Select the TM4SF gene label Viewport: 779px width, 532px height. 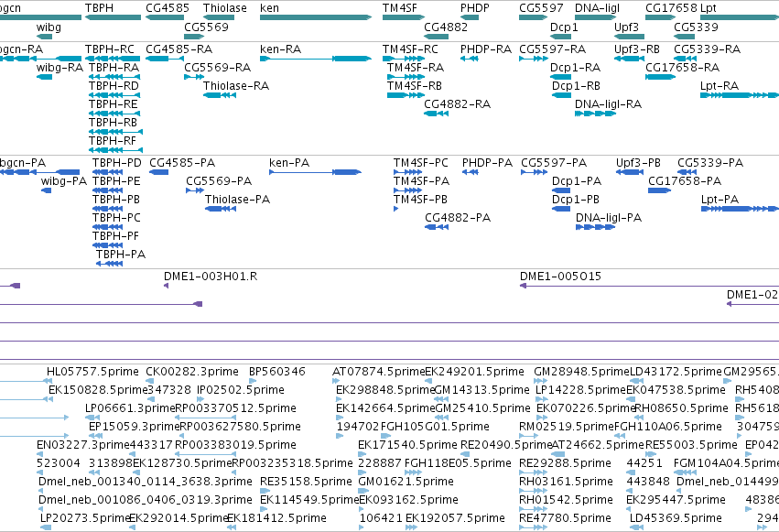[x=400, y=8]
